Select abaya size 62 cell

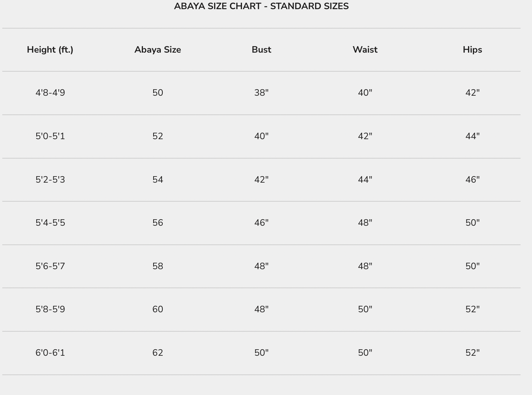[157, 353]
